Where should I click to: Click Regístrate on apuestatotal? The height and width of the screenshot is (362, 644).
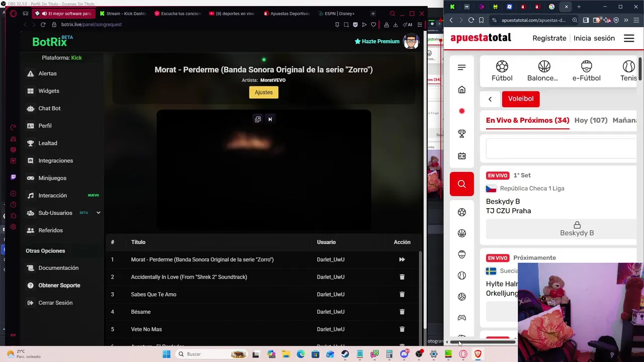point(549,38)
